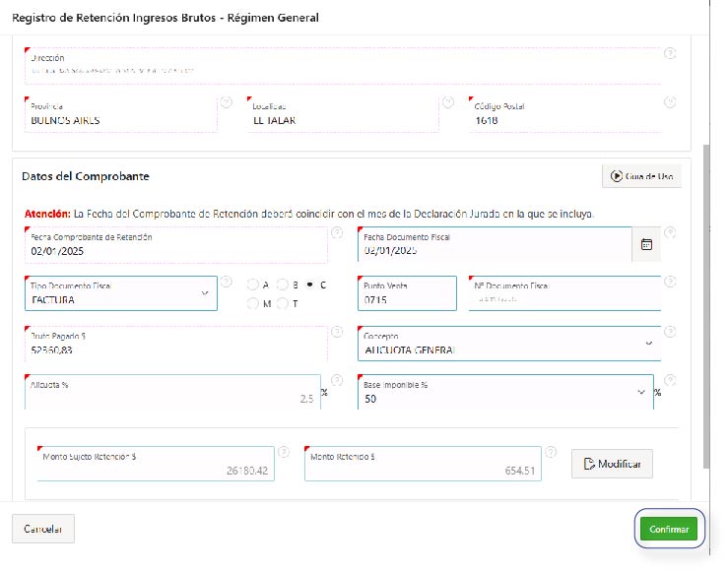Open the calendar picker for Fecha Documento Fiscal
Viewport: 728px width, 571px height.
coord(646,245)
